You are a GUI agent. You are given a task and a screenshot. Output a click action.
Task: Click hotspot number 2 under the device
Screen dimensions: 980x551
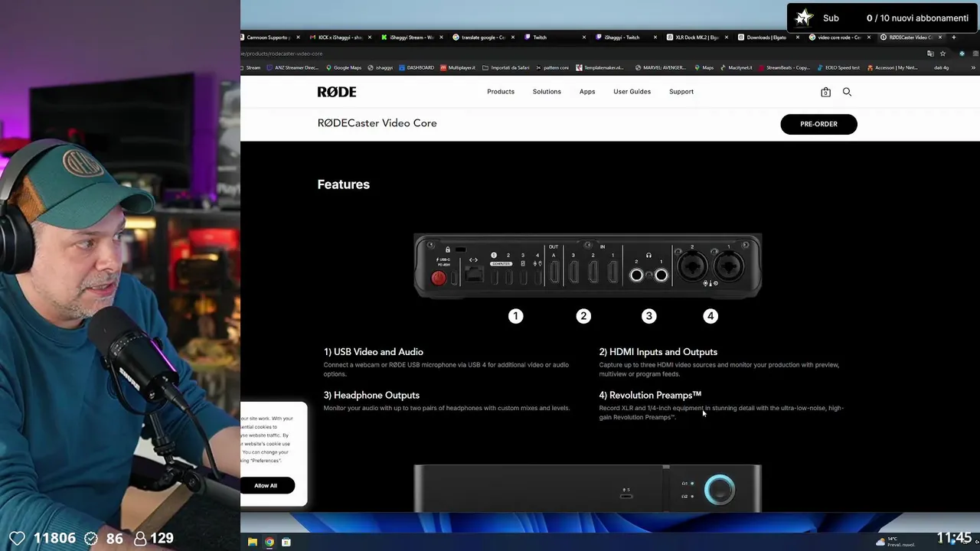point(583,316)
